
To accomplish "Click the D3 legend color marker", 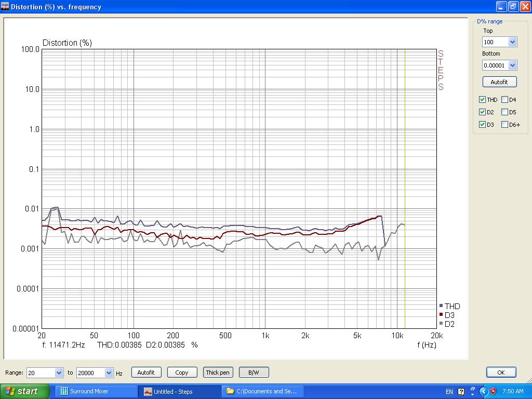I will [x=441, y=314].
